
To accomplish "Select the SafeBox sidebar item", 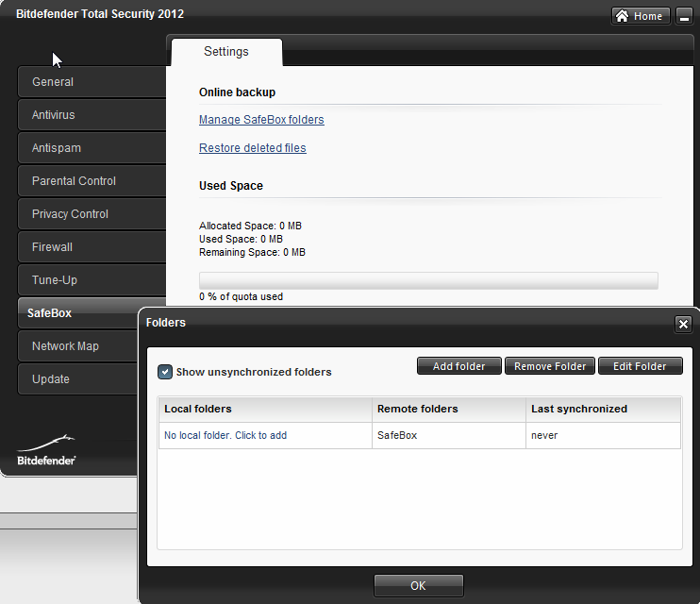I will [78, 313].
